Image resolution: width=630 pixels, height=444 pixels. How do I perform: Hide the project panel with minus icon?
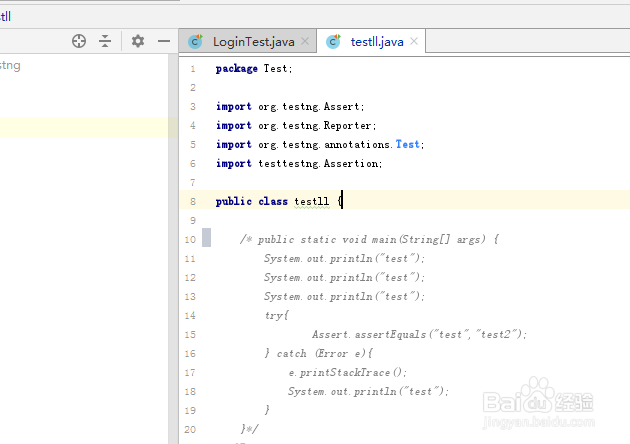[164, 41]
